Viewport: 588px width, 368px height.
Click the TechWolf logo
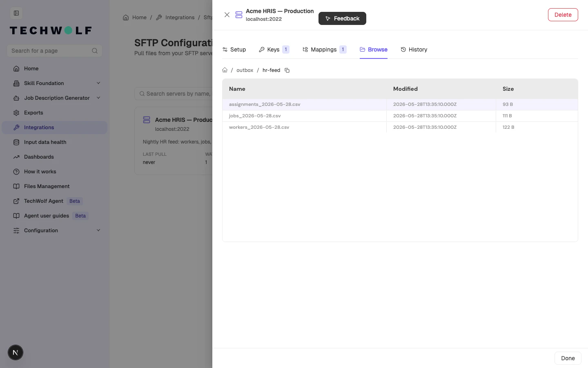(51, 30)
